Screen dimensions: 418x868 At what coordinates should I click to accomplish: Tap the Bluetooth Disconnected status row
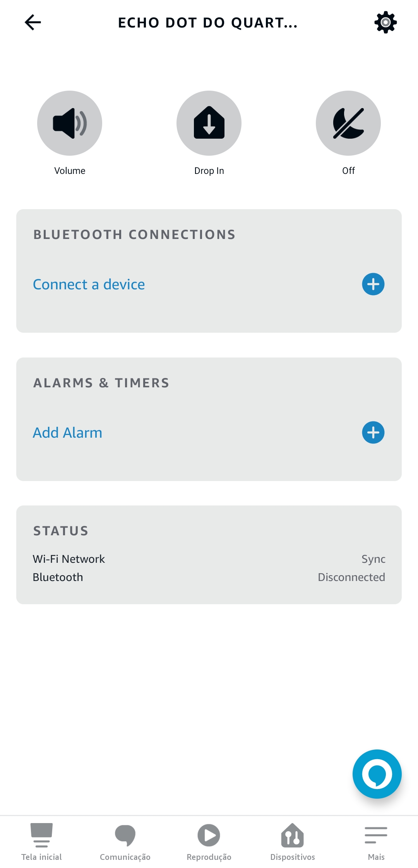click(x=209, y=577)
